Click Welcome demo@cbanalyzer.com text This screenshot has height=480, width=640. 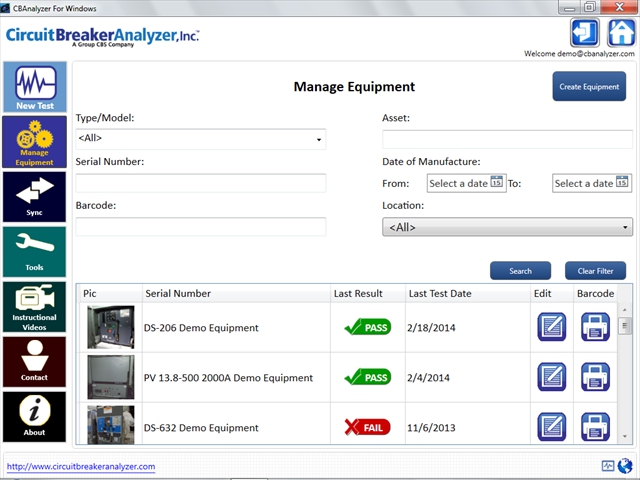click(579, 53)
